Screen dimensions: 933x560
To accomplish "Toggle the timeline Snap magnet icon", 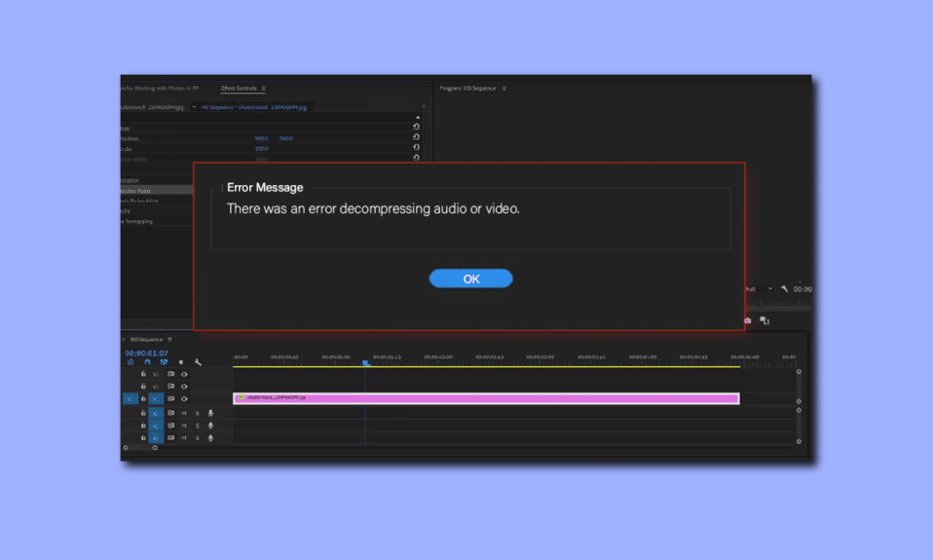I will (x=148, y=362).
